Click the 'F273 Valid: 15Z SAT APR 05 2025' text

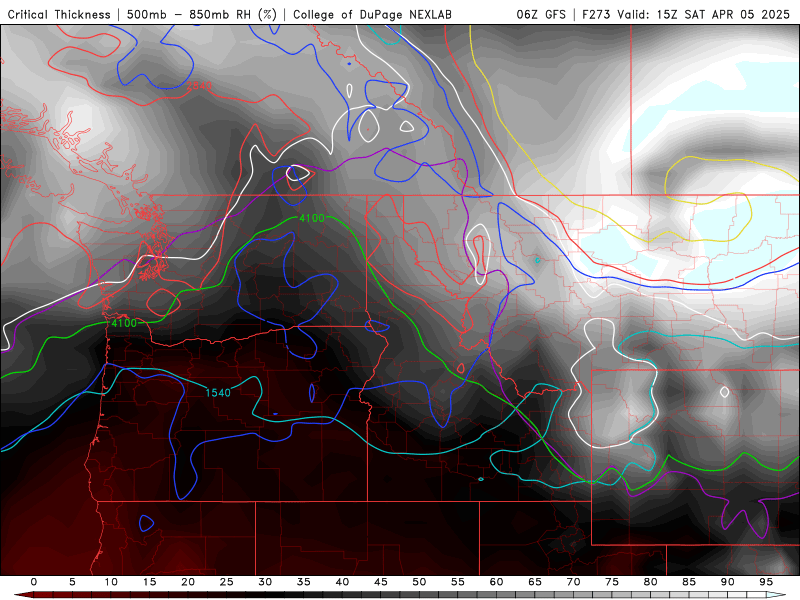686,15
